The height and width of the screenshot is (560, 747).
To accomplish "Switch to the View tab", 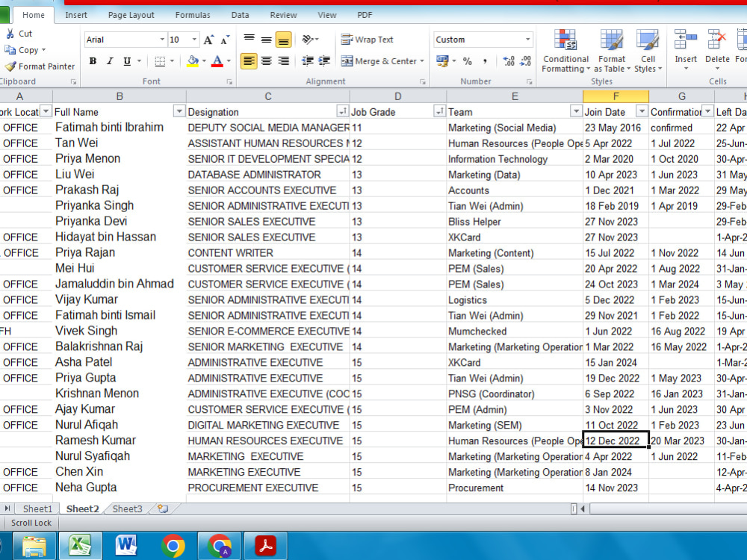I will (327, 15).
